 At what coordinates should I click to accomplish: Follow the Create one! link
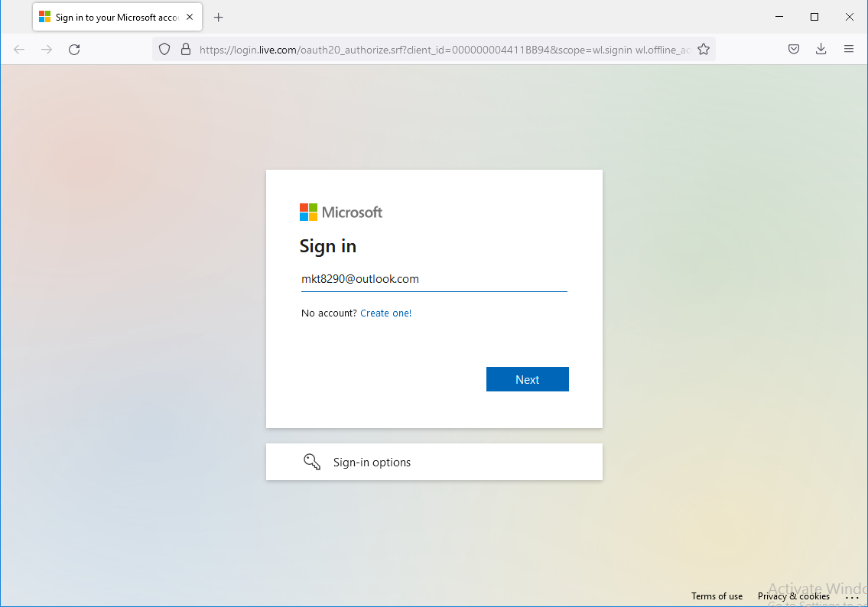[386, 313]
